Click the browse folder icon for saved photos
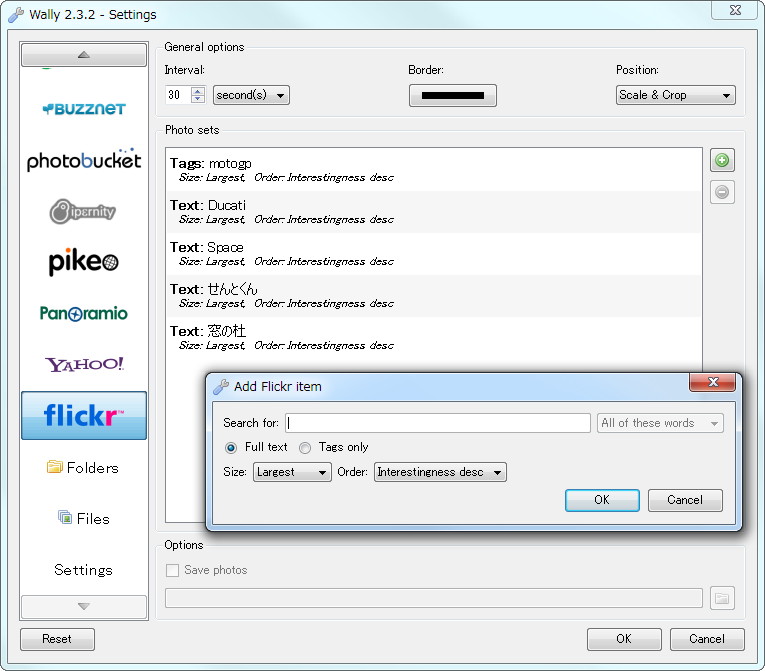This screenshot has width=765, height=671. point(722,598)
